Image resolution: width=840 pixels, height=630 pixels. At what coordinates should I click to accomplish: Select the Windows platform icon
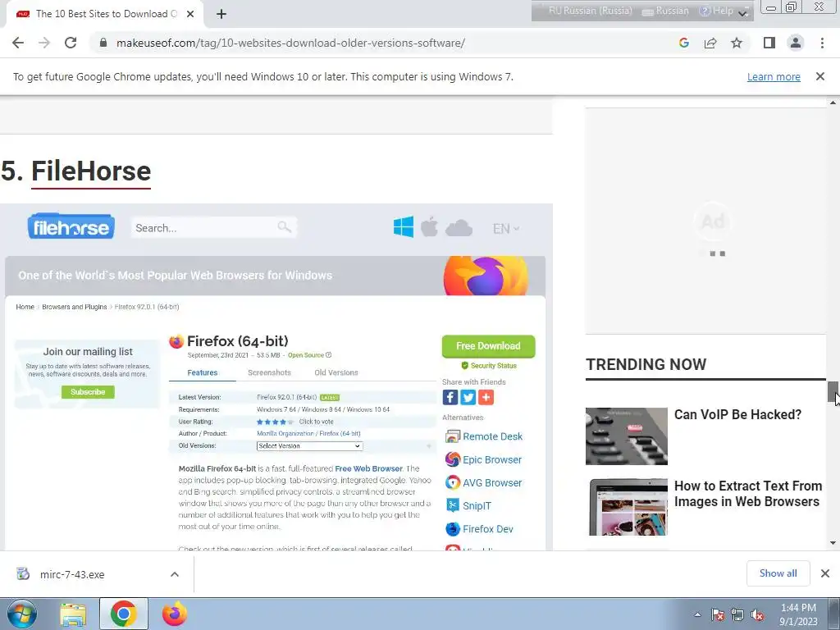[404, 227]
